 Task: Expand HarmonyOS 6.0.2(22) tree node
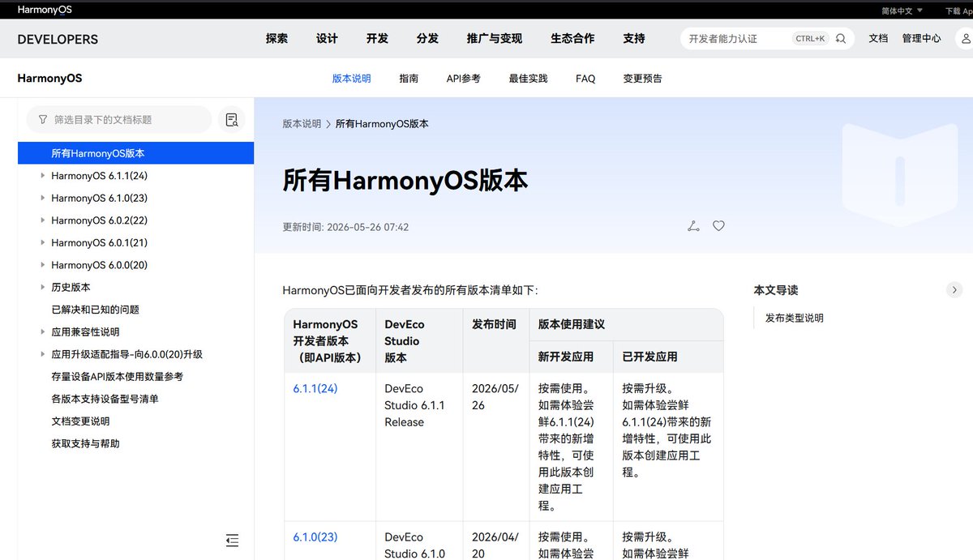42,220
